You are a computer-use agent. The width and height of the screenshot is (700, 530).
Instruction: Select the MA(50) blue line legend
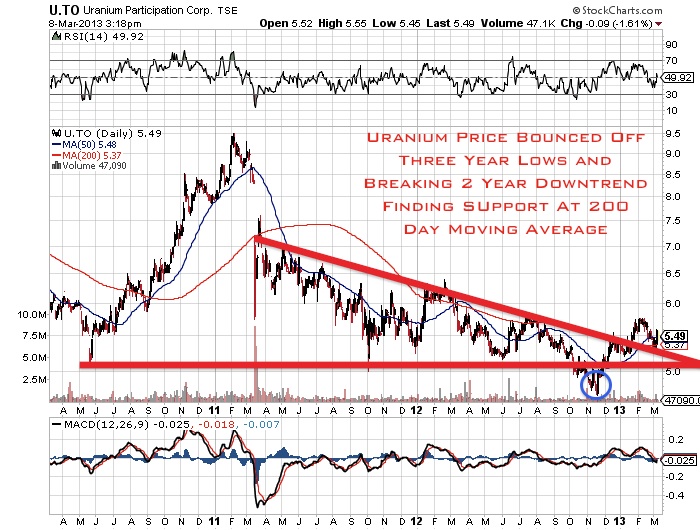point(84,145)
